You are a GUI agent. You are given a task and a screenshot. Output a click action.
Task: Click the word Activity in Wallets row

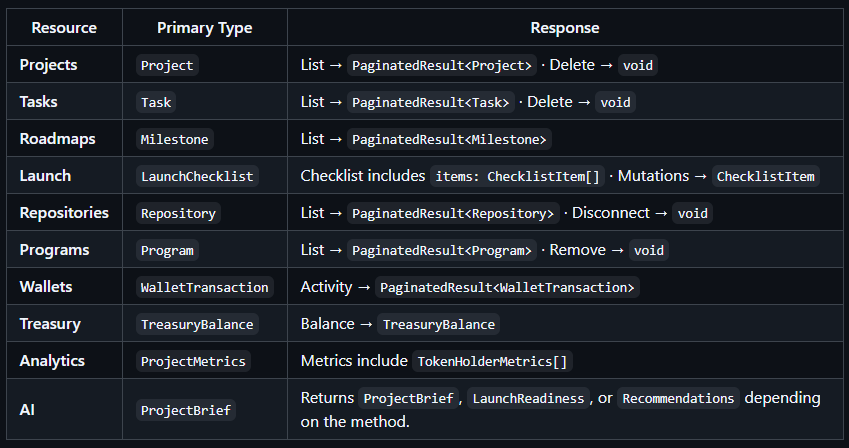[x=326, y=287]
